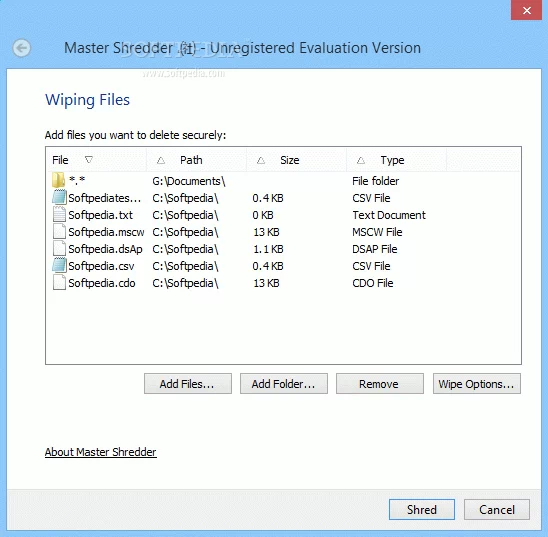Viewport: 548px width, 537px height.
Task: Select the Softpedia.csv file name
Action: 101,266
